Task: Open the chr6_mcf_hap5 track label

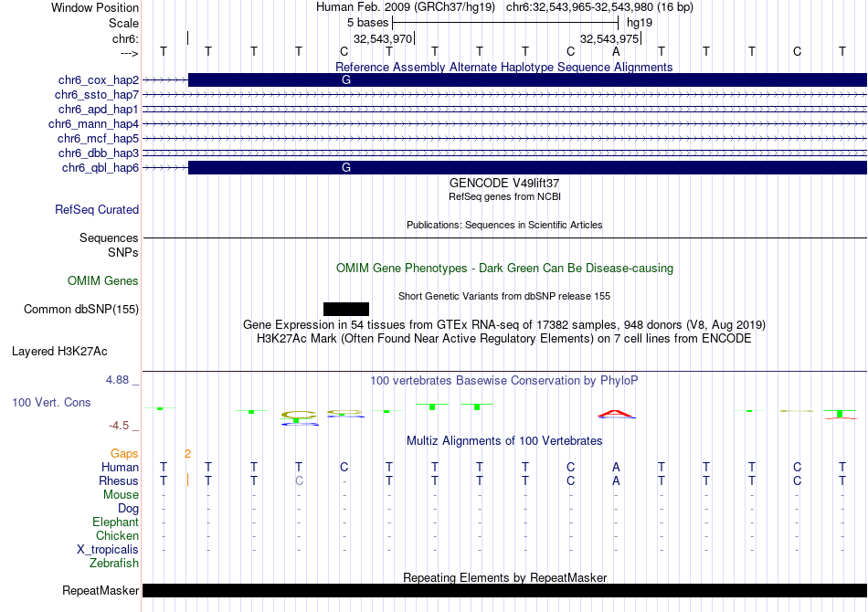Action: (98, 138)
